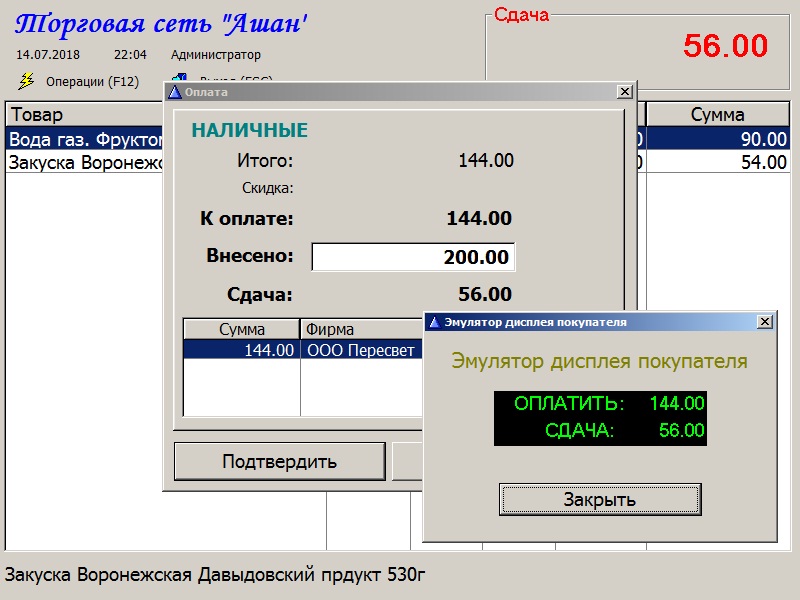The height and width of the screenshot is (600, 800).
Task: Close the customer display emulator window
Action: (x=764, y=322)
